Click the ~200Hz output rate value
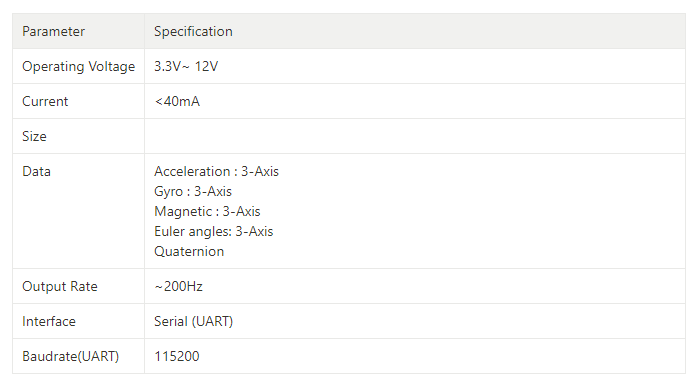Screen dimensions: 700x385 pos(179,286)
